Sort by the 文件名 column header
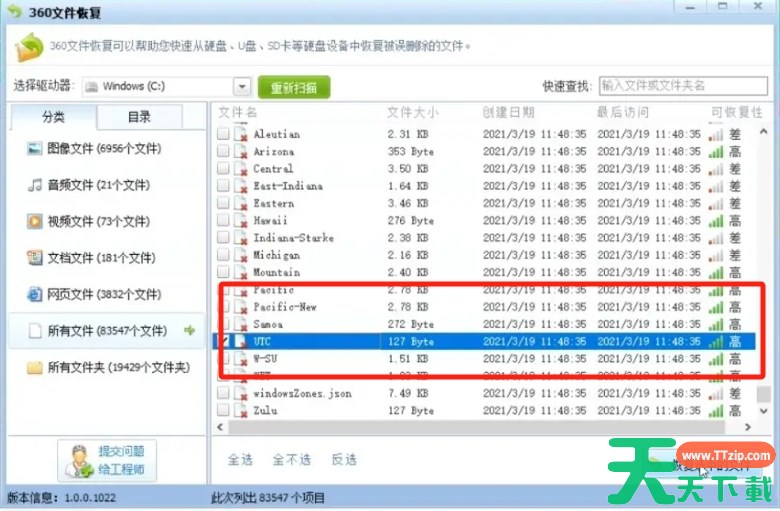 point(238,112)
